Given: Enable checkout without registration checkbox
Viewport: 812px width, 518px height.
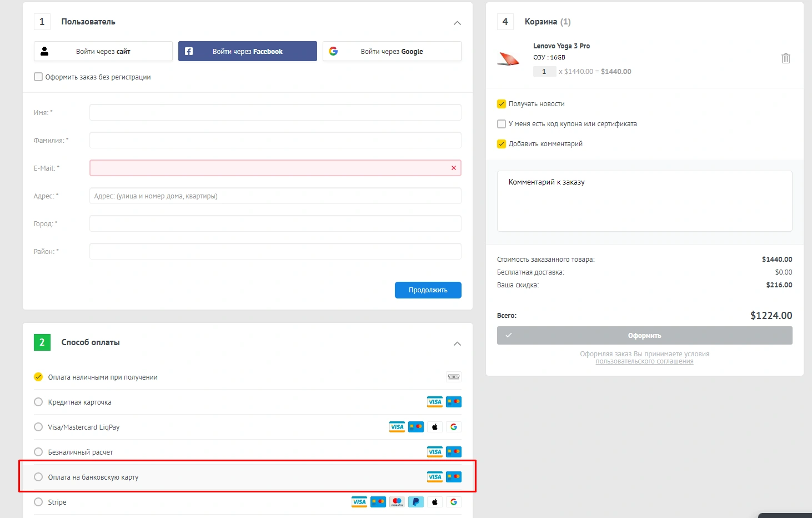Looking at the screenshot, I should (x=38, y=77).
